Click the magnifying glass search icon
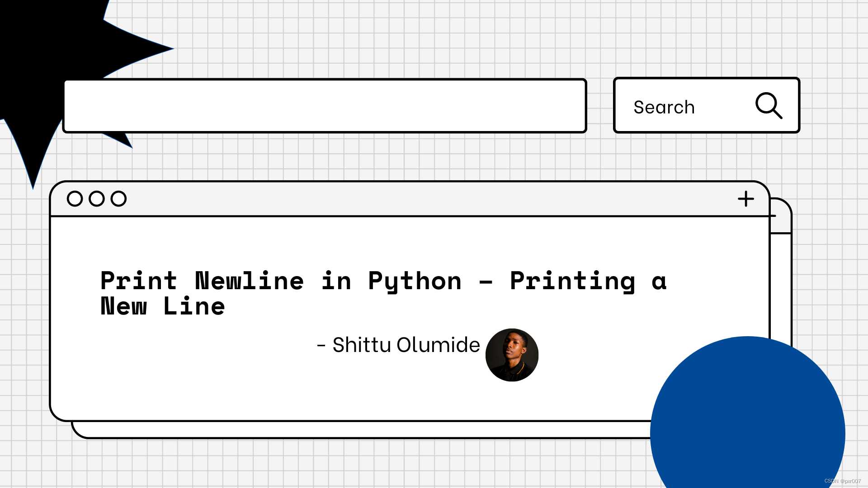Viewport: 868px width, 488px height. [x=769, y=106]
